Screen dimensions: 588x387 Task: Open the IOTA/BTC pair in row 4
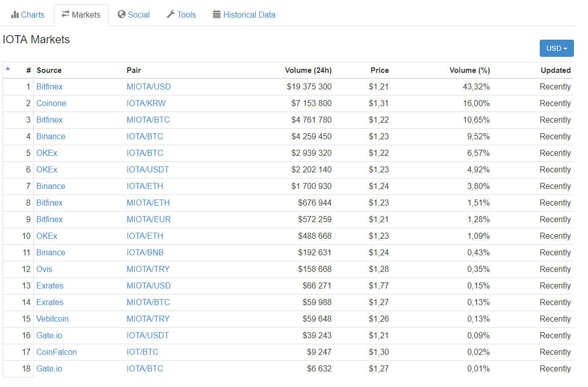tap(145, 137)
